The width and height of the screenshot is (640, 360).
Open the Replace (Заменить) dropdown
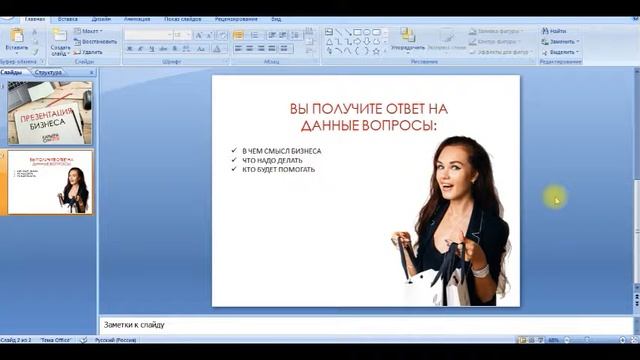(560, 42)
